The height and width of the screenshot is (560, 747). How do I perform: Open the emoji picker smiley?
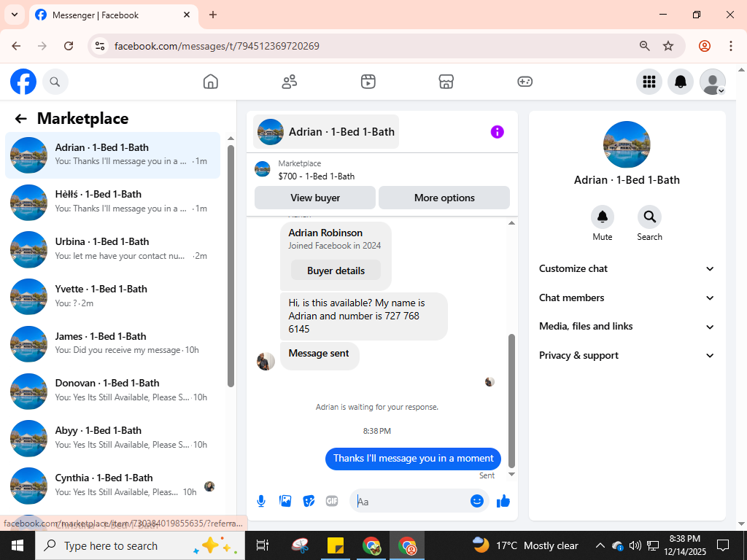point(477,500)
